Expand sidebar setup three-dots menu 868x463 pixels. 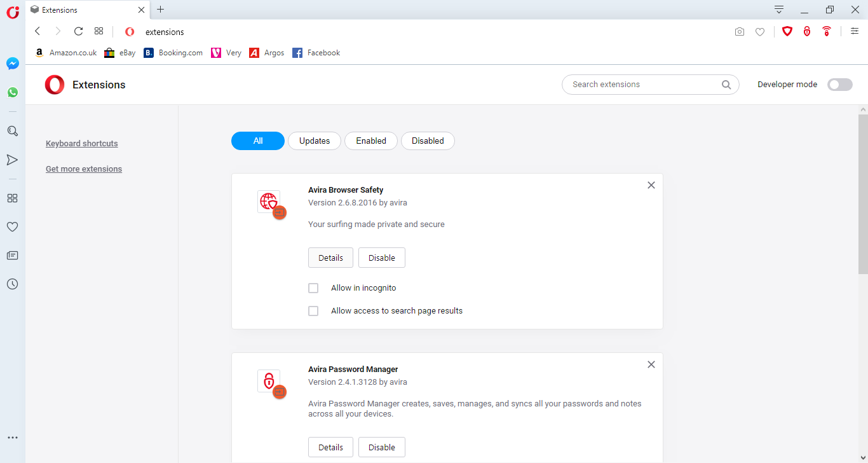tap(12, 438)
